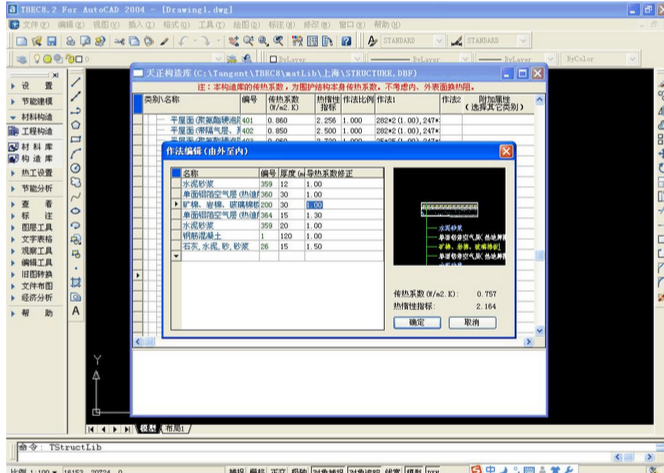Select the Spline draw tool
The image size is (664, 473).
point(76,197)
